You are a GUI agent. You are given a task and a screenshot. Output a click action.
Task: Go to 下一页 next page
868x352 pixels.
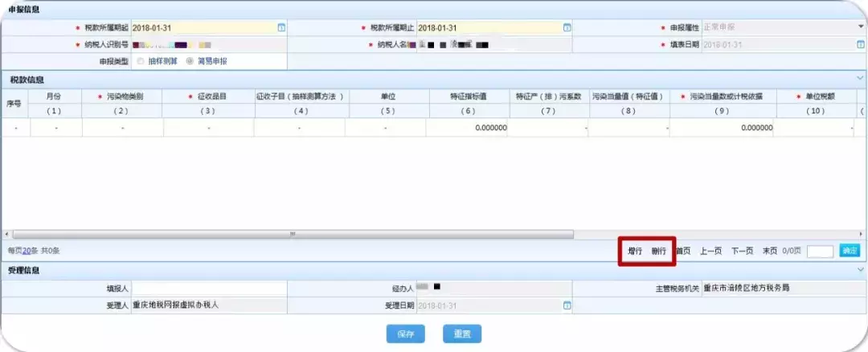[x=743, y=251]
